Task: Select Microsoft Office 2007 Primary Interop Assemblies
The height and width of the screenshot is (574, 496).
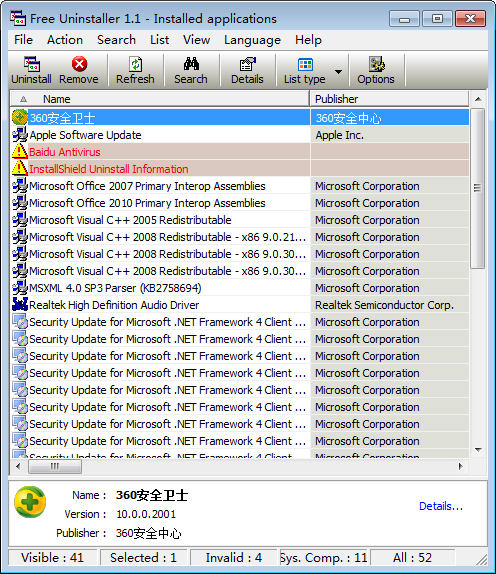Action: click(x=147, y=186)
